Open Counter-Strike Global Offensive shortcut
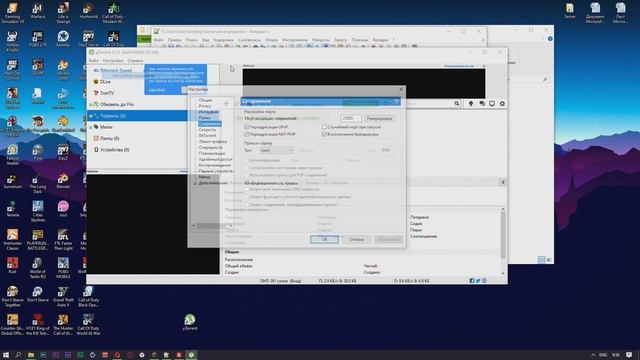640x360 pixels. click(x=12, y=325)
